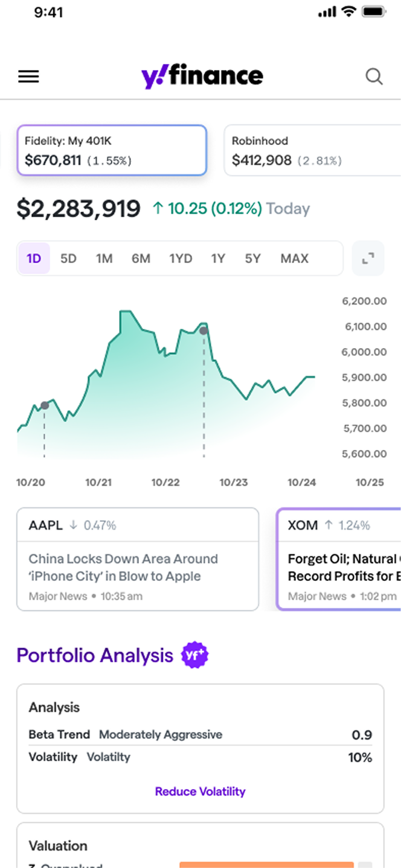Tap the Analysis card title
This screenshot has width=401, height=868.
point(54,708)
